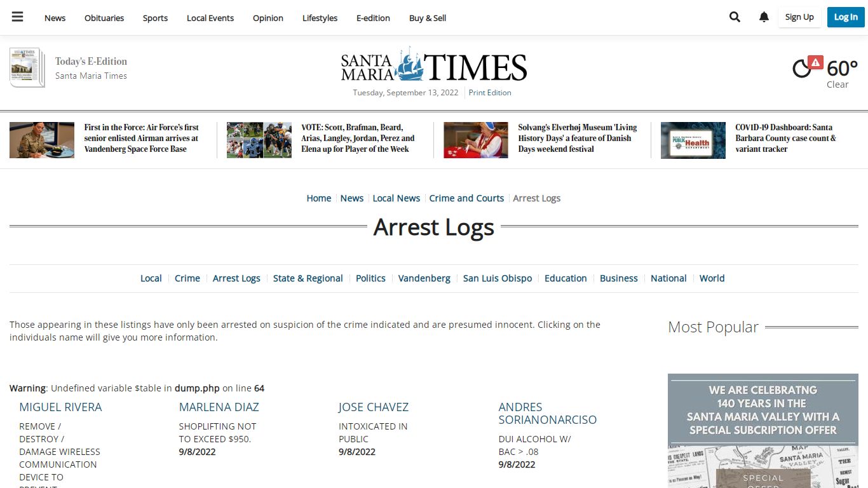Screen dimensions: 868x488
Task: Open notifications bell
Action: click(764, 17)
